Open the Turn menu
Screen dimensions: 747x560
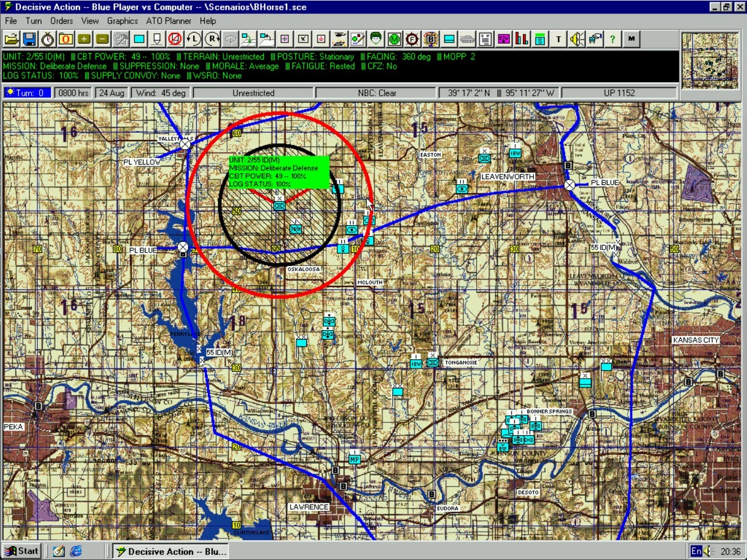[34, 21]
